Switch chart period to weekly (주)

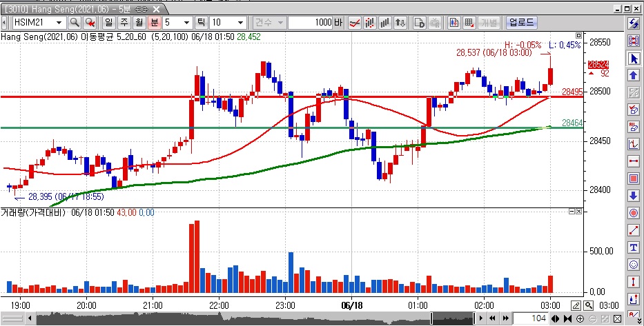124,23
